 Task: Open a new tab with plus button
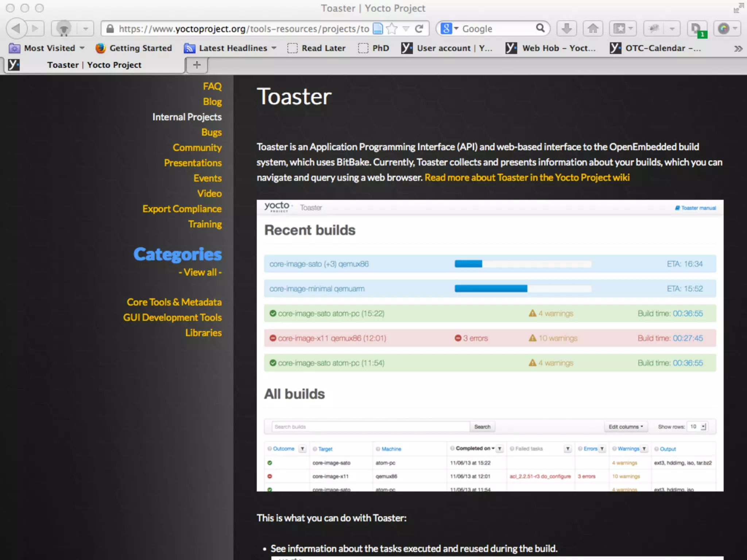[197, 65]
